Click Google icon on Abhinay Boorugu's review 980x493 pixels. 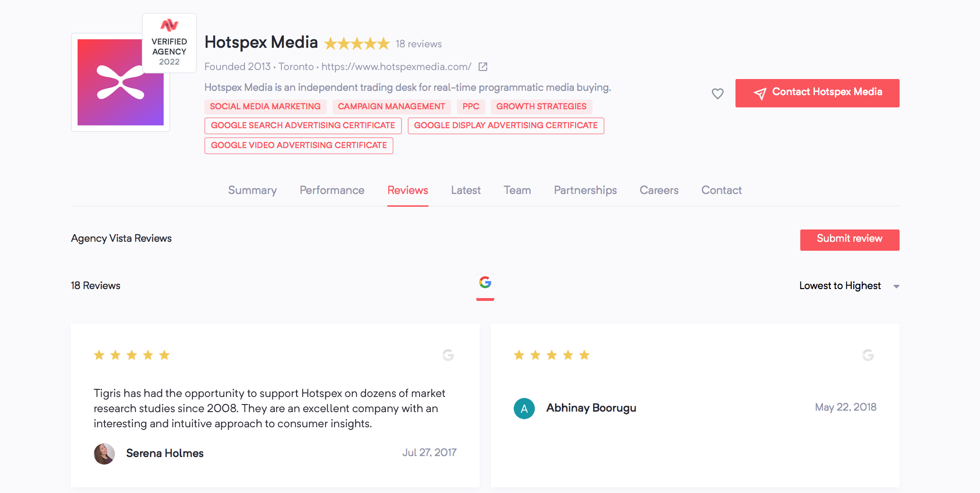click(868, 355)
